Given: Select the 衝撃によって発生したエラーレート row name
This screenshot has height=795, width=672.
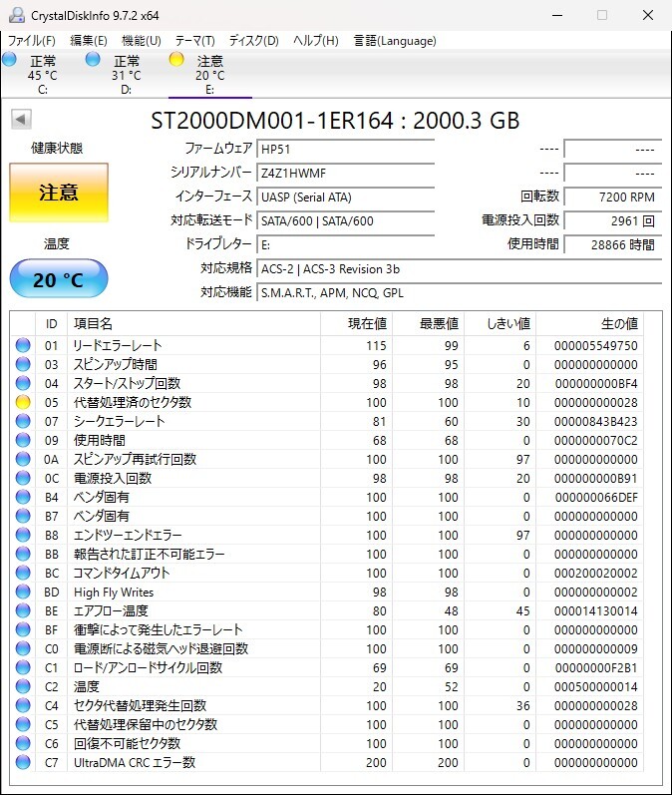Looking at the screenshot, I should point(159,629).
